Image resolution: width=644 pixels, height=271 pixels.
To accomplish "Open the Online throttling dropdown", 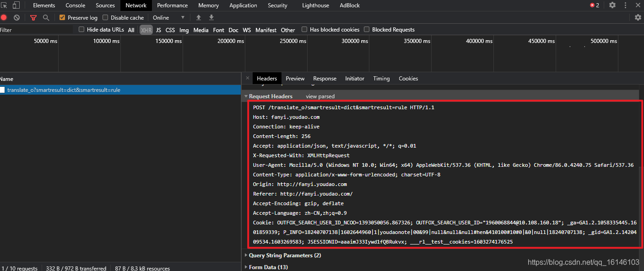I will click(x=168, y=18).
